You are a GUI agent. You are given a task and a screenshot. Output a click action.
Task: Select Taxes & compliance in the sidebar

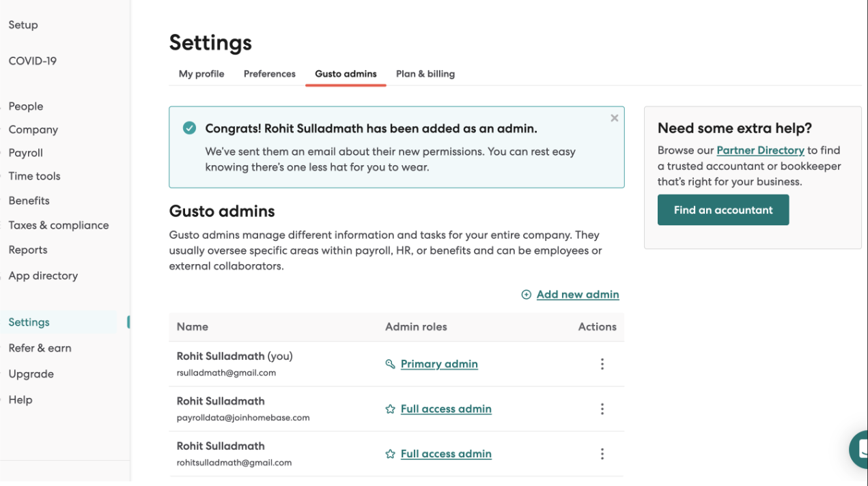(x=58, y=225)
